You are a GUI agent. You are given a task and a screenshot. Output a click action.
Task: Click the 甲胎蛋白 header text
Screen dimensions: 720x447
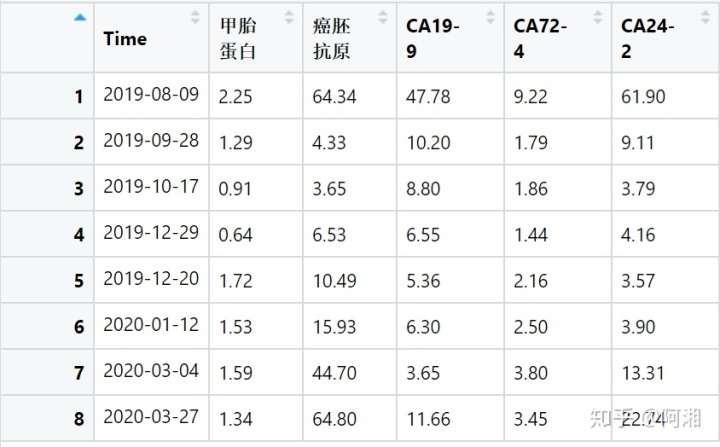click(x=238, y=39)
